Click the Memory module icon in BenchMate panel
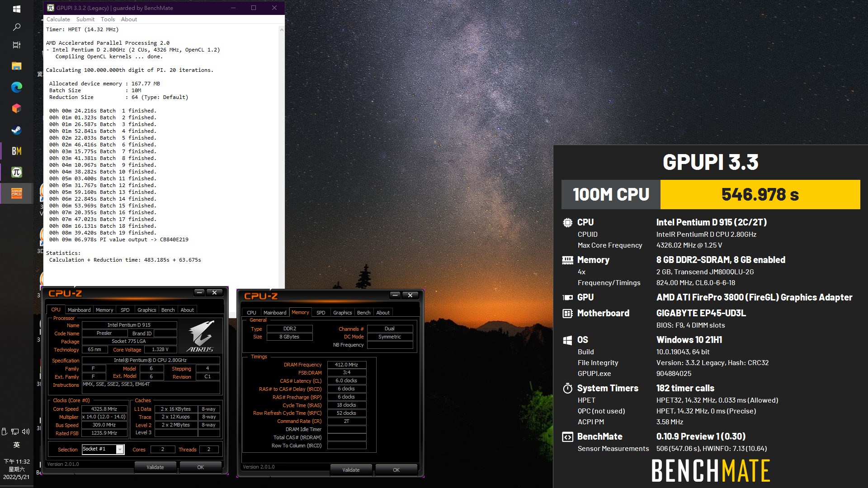This screenshot has width=868, height=488. point(567,260)
